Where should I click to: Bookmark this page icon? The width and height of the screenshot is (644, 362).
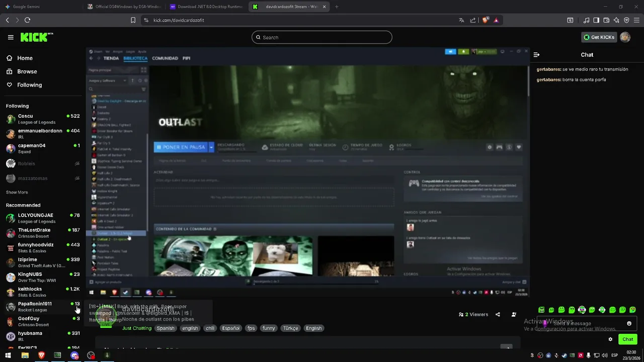tap(133, 20)
